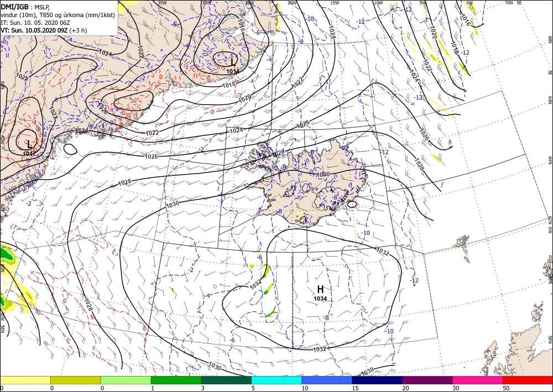Click the 'vindur (10m), T850 og úrkoma' line
Viewport: 553px width, 392px height.
[x=58, y=15]
